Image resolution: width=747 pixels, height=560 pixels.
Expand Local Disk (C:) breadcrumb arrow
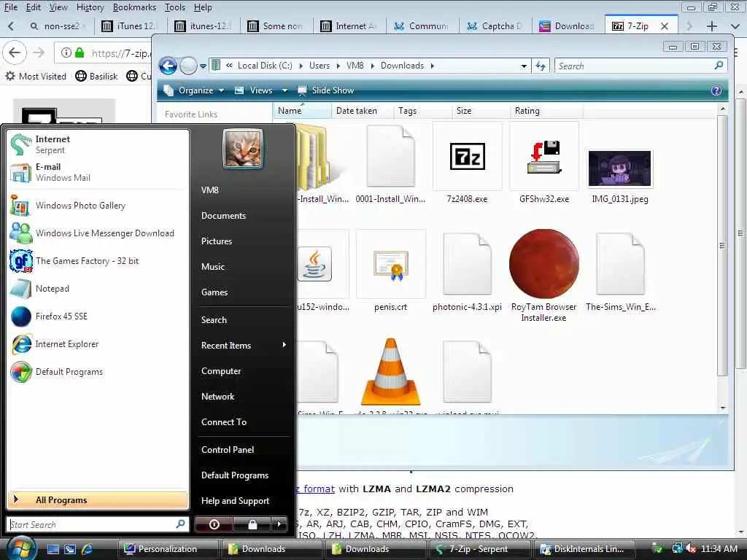tap(301, 66)
